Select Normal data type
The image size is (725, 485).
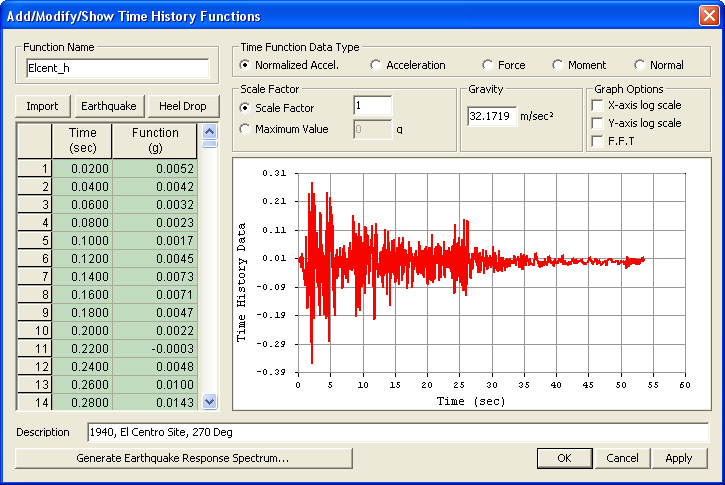point(659,65)
